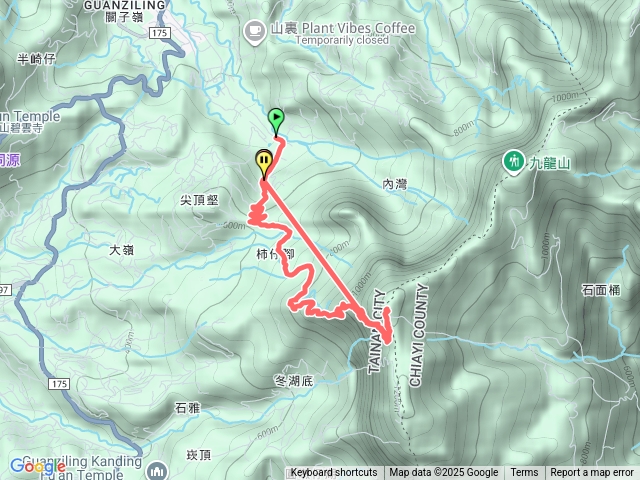Click Report a map error link

[592, 473]
